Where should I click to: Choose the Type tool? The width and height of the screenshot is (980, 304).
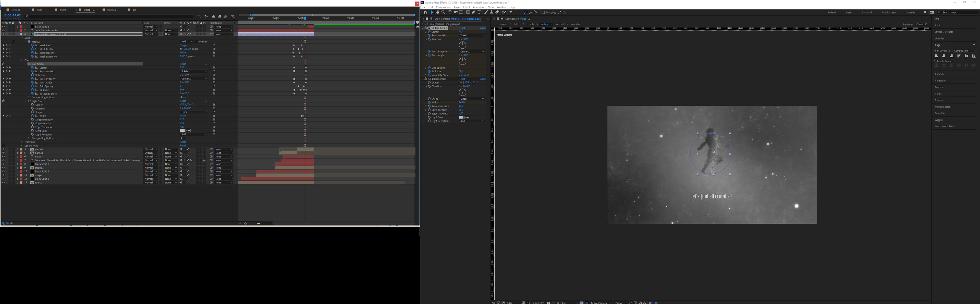point(479,12)
